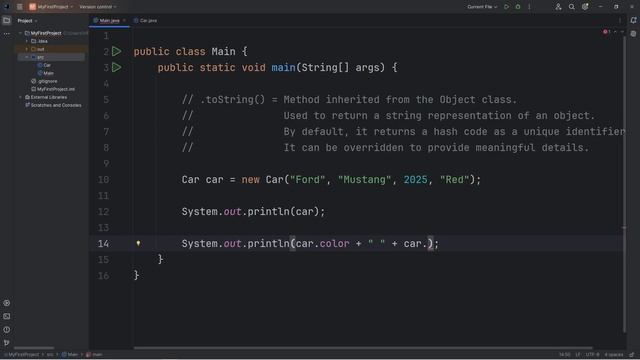Click src breadcrumb in status bar
This screenshot has width=640, height=360.
pyautogui.click(x=50, y=355)
